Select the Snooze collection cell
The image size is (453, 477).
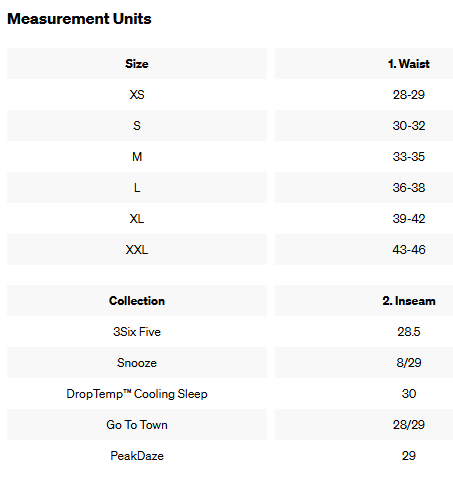click(137, 363)
